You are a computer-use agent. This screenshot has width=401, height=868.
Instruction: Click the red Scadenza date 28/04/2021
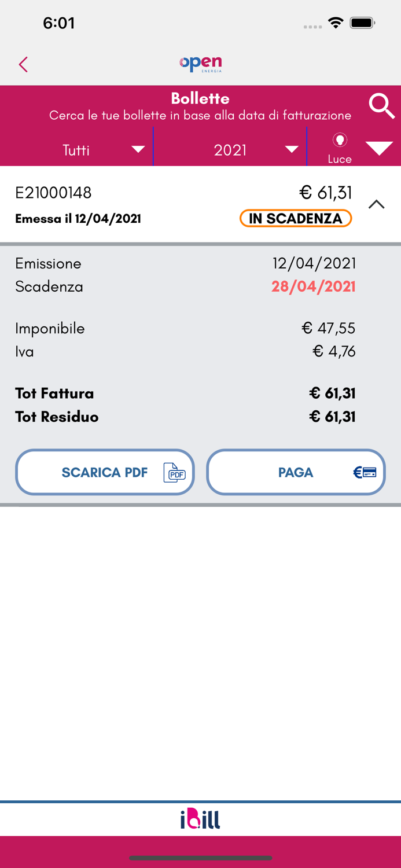point(313,286)
